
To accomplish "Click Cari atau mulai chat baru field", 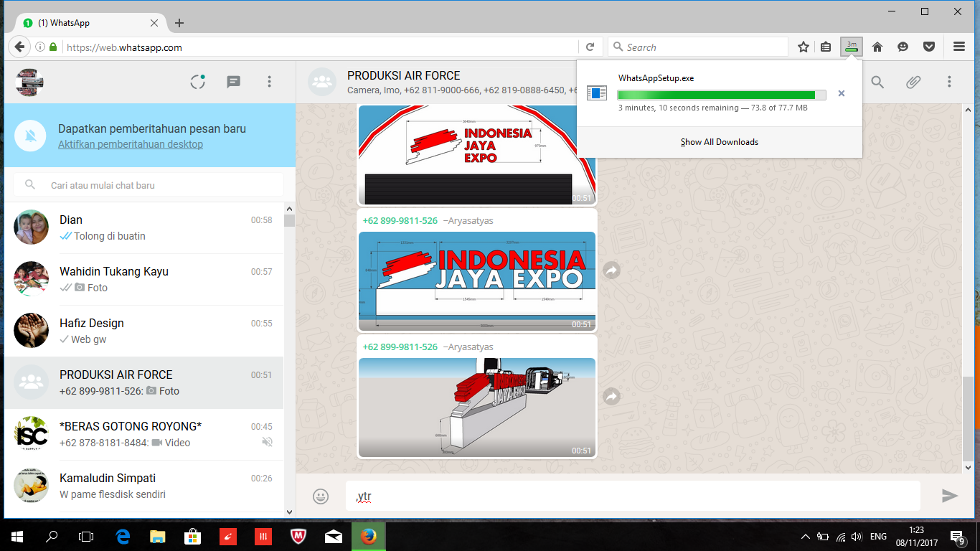I will click(x=149, y=185).
